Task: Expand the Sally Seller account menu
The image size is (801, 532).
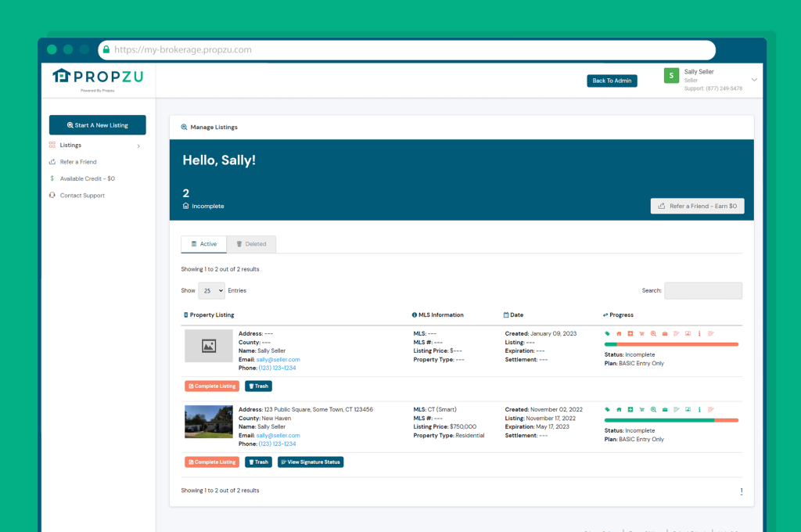Action: (754, 80)
